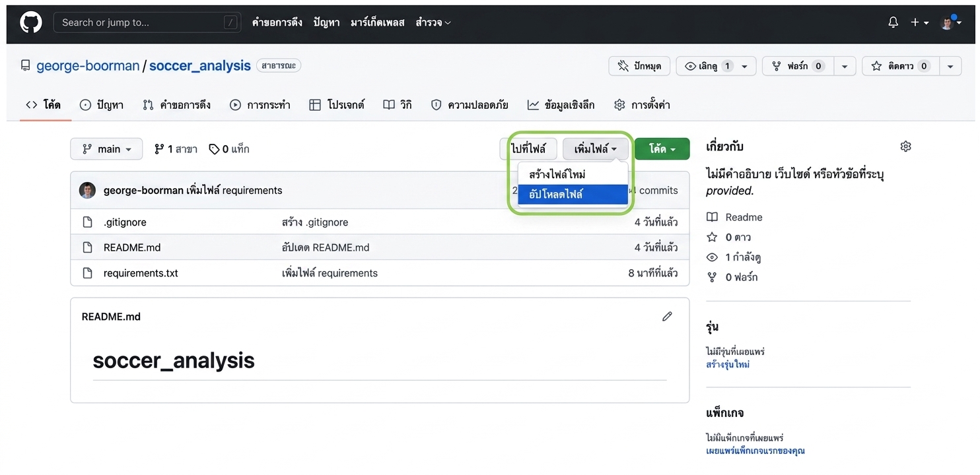This screenshot has width=980, height=475.
Task: Open the plus create-new menu
Action: pos(919,22)
